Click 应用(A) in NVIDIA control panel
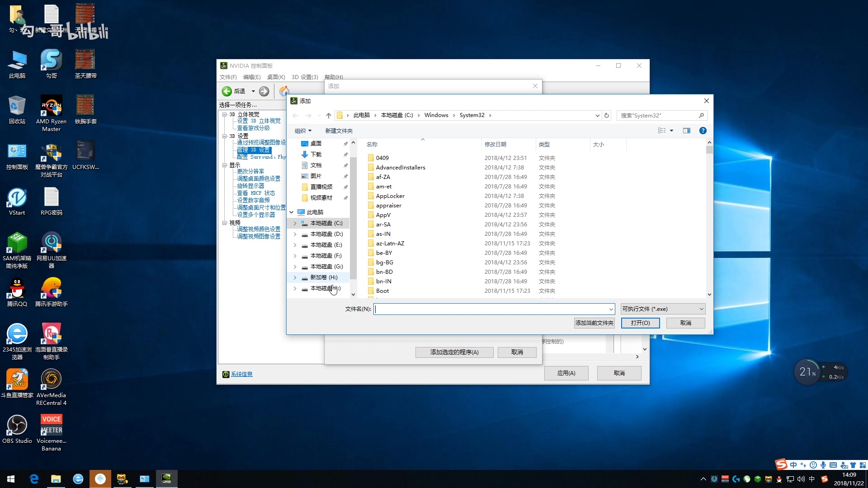868x488 pixels. [x=566, y=373]
